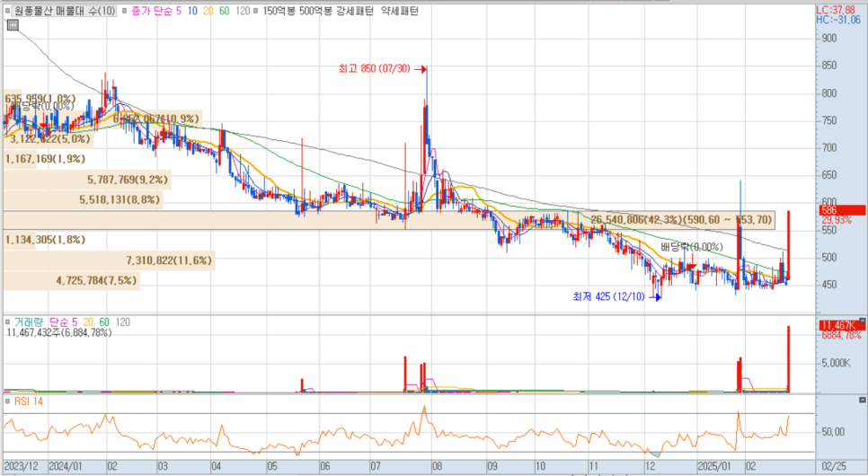The height and width of the screenshot is (476, 868).
Task: Select the 500억봉 indicator label
Action: [x=315, y=11]
